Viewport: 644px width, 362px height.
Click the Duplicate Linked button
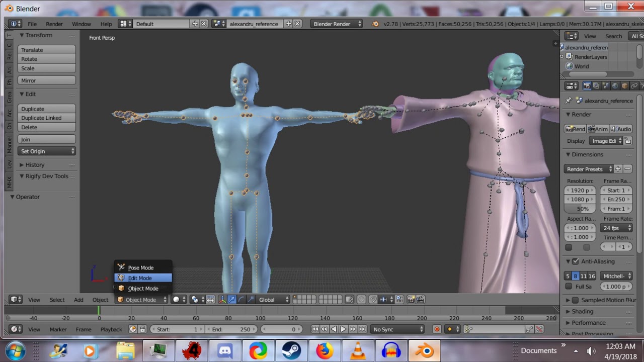[47, 118]
